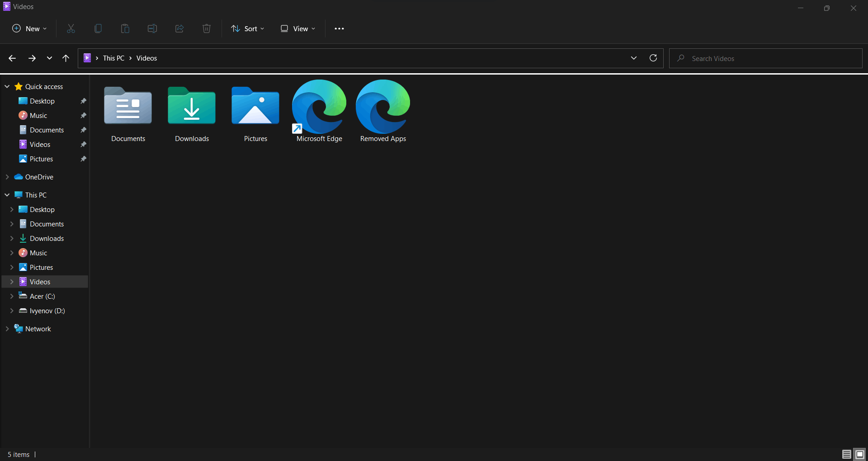Screen dimensions: 868x461
Task: Open Pictures in Quick access
Action: coord(41,159)
